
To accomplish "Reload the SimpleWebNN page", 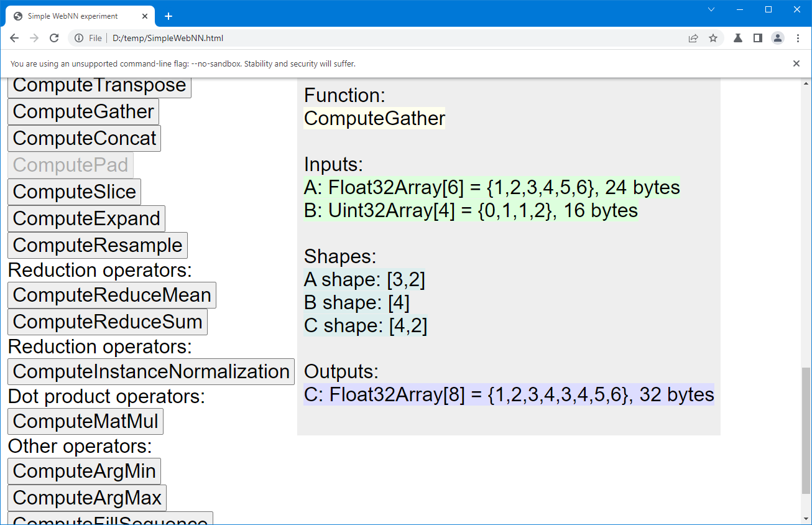I will [54, 38].
